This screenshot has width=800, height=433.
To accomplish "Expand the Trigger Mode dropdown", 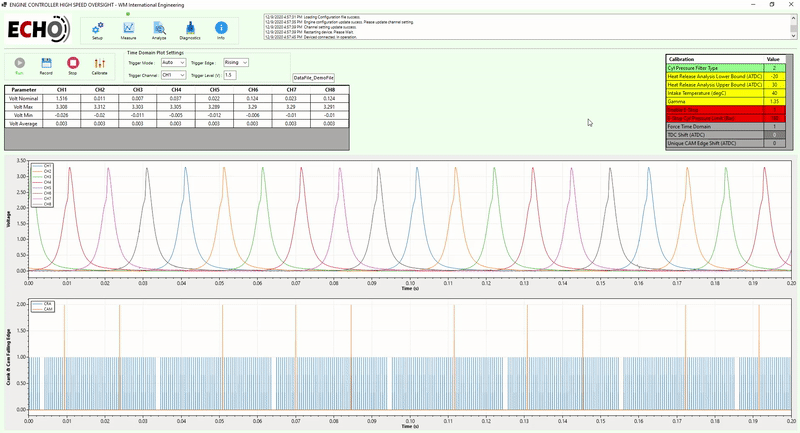I will click(173, 62).
